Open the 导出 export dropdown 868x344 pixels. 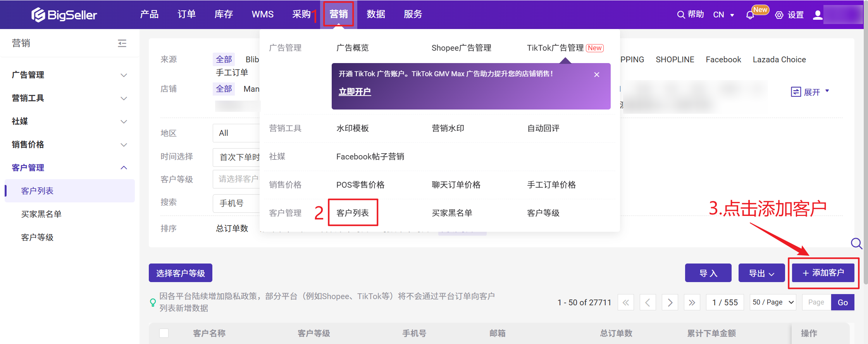coord(761,273)
